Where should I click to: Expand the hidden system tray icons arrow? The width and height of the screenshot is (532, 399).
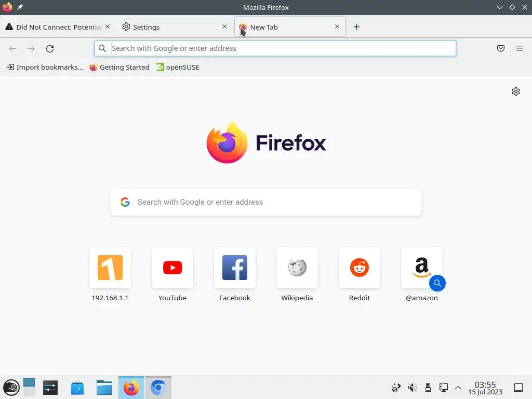click(458, 388)
